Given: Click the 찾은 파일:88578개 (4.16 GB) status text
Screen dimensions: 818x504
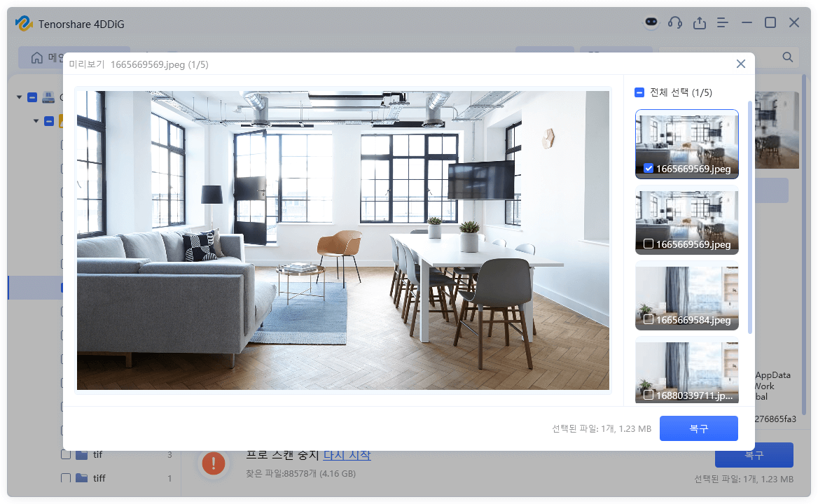Looking at the screenshot, I should (x=300, y=474).
